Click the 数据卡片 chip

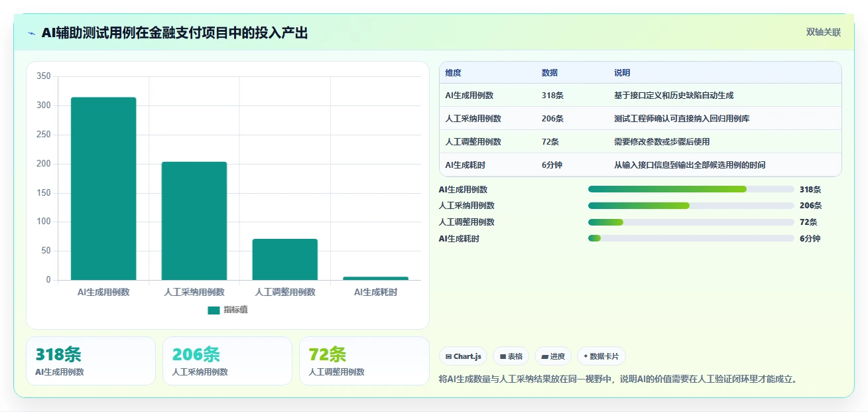pos(601,356)
